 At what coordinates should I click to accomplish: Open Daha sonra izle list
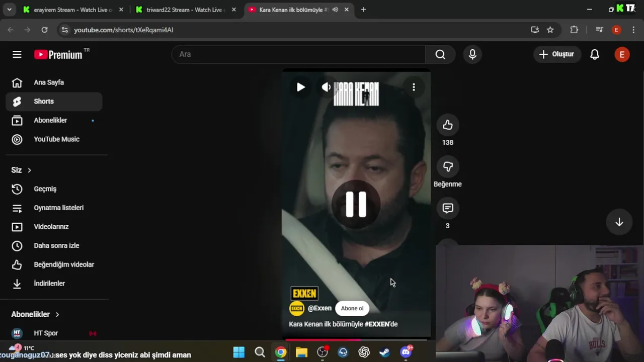click(54, 246)
